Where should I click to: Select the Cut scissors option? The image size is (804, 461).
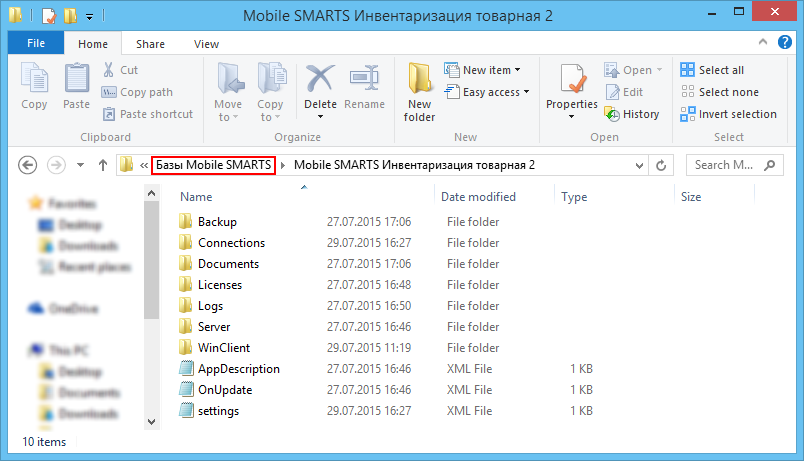[x=120, y=70]
